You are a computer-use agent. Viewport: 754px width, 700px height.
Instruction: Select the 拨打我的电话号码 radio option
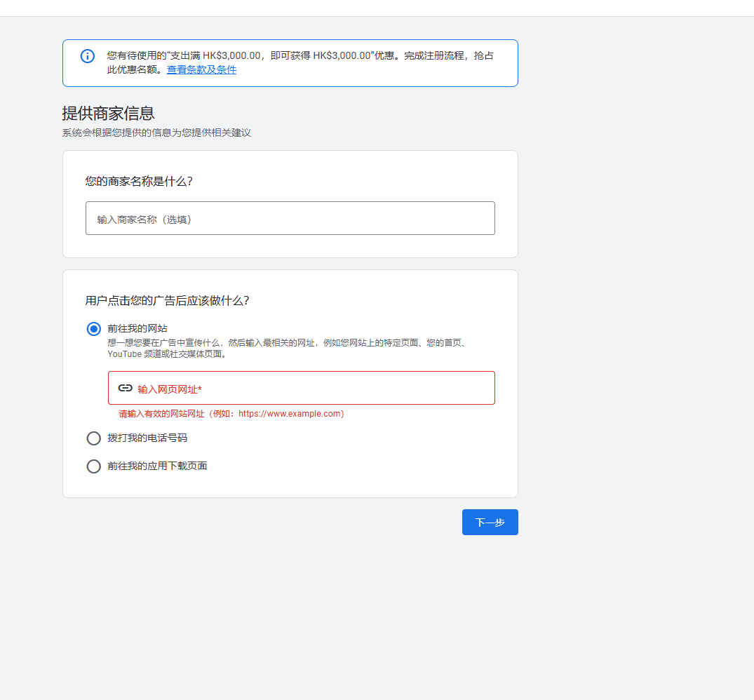[94, 438]
